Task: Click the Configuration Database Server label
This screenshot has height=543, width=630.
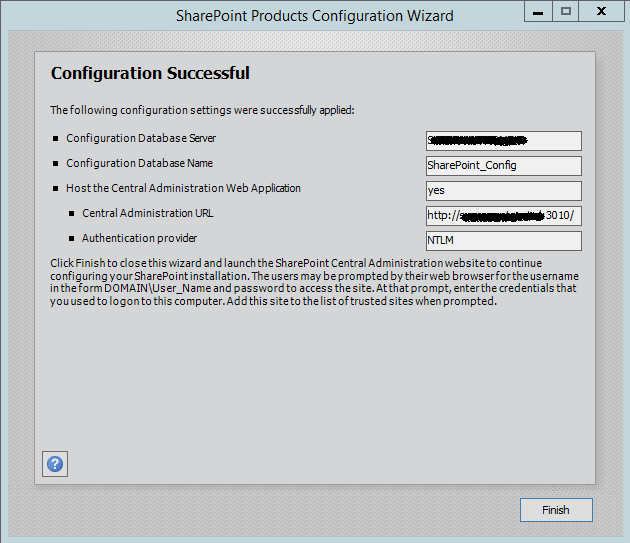Action: [x=141, y=138]
